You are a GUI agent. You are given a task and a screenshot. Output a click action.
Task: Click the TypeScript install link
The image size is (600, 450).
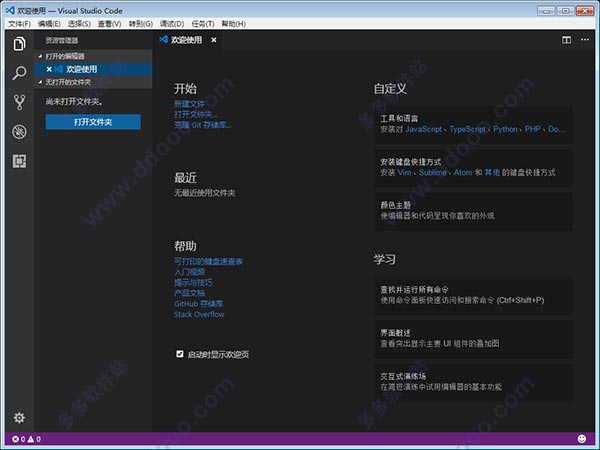(468, 129)
